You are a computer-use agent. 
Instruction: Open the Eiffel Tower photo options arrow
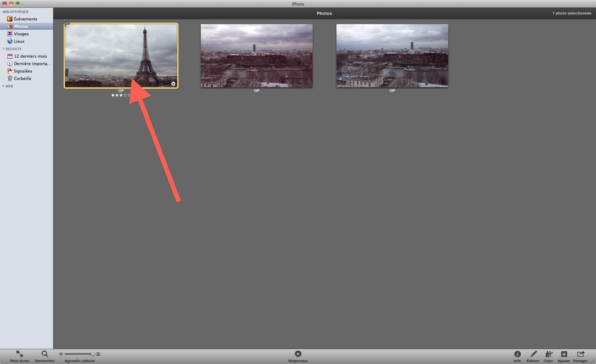173,84
